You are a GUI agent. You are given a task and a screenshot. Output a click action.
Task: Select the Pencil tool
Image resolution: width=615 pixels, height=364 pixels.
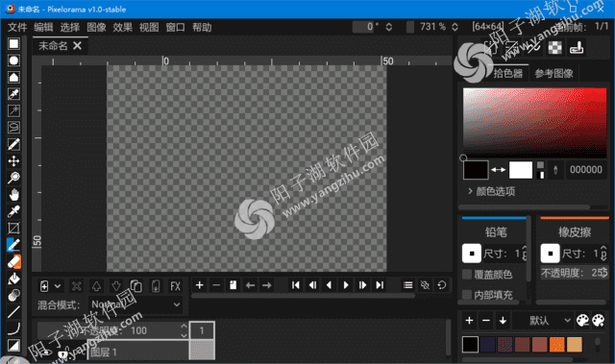tap(13, 245)
